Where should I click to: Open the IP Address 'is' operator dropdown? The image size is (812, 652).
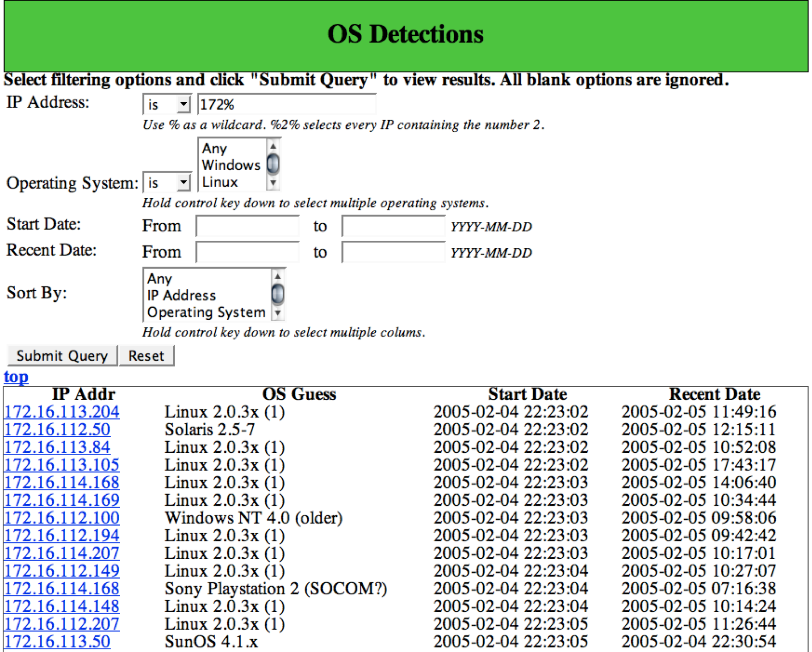point(167,104)
